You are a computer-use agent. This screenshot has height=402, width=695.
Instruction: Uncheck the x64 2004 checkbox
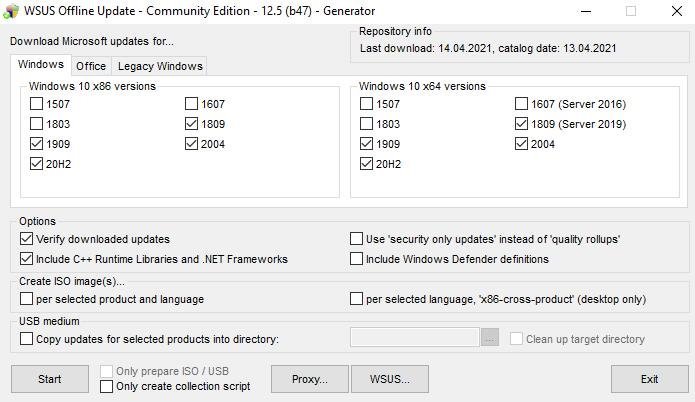click(x=521, y=144)
